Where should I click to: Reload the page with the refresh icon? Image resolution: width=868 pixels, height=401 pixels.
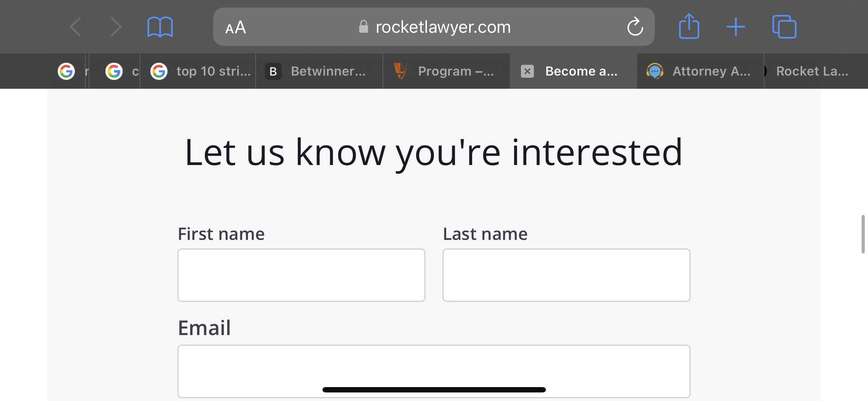pyautogui.click(x=635, y=26)
